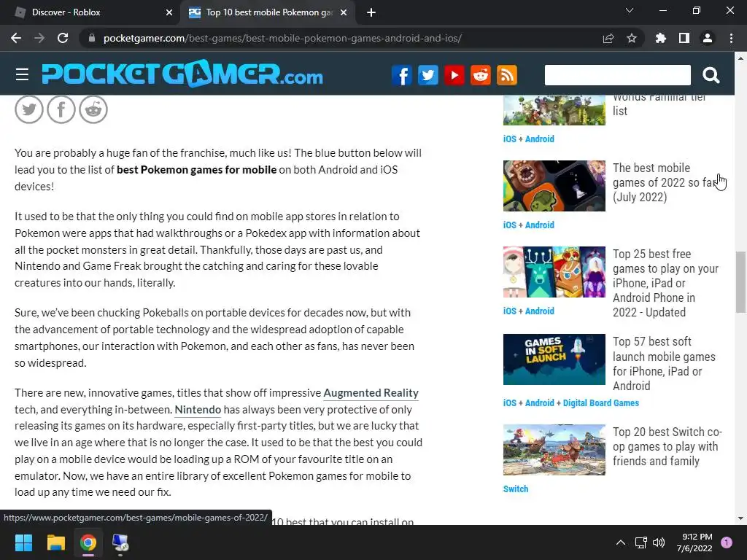Open 'The best mobile games of 2022' article

(x=664, y=182)
